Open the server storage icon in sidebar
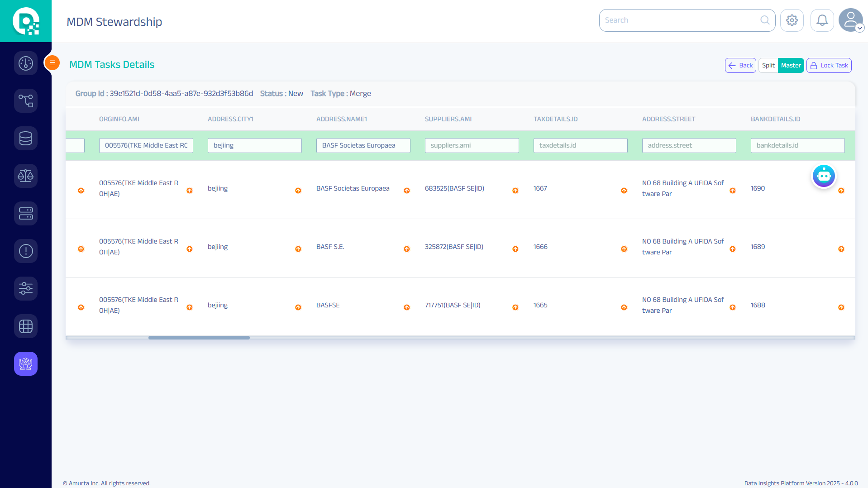 click(x=26, y=213)
